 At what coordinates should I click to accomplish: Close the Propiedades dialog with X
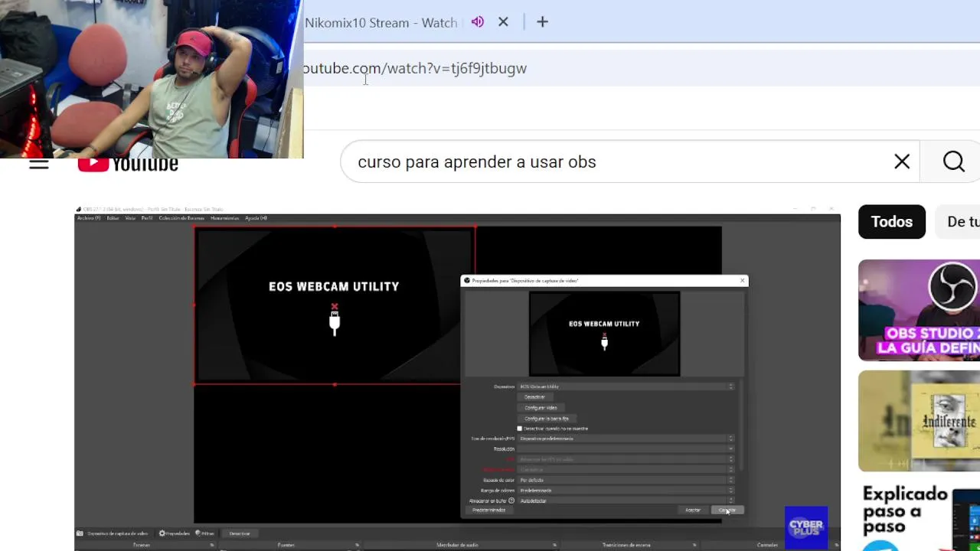point(742,281)
